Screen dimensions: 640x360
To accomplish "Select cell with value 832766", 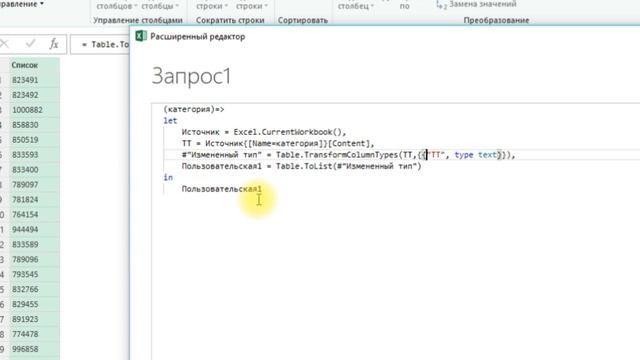I will [x=34, y=289].
